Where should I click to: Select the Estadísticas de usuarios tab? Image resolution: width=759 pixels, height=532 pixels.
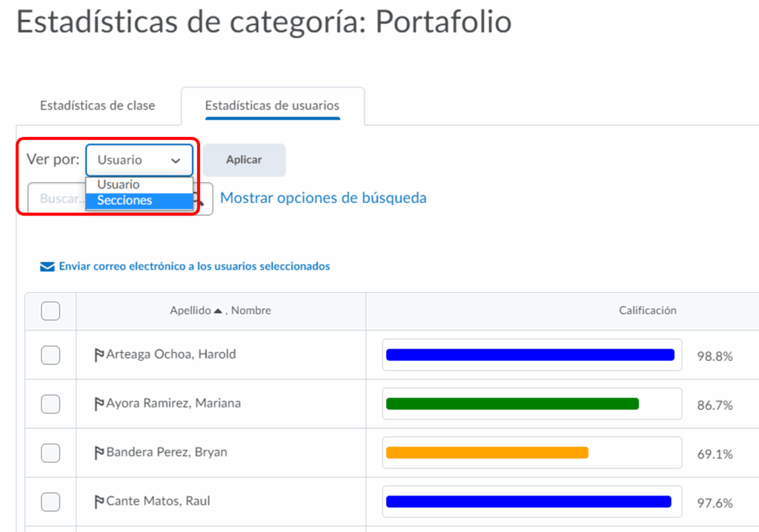(272, 105)
